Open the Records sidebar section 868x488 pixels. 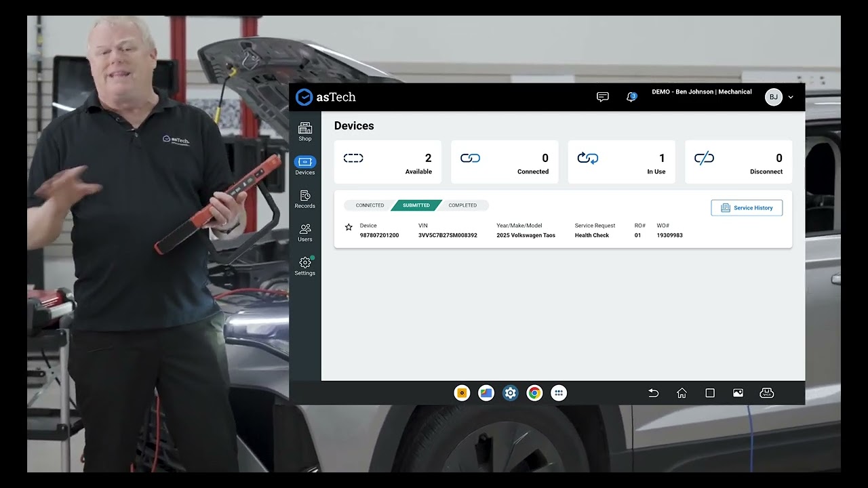[x=305, y=199]
